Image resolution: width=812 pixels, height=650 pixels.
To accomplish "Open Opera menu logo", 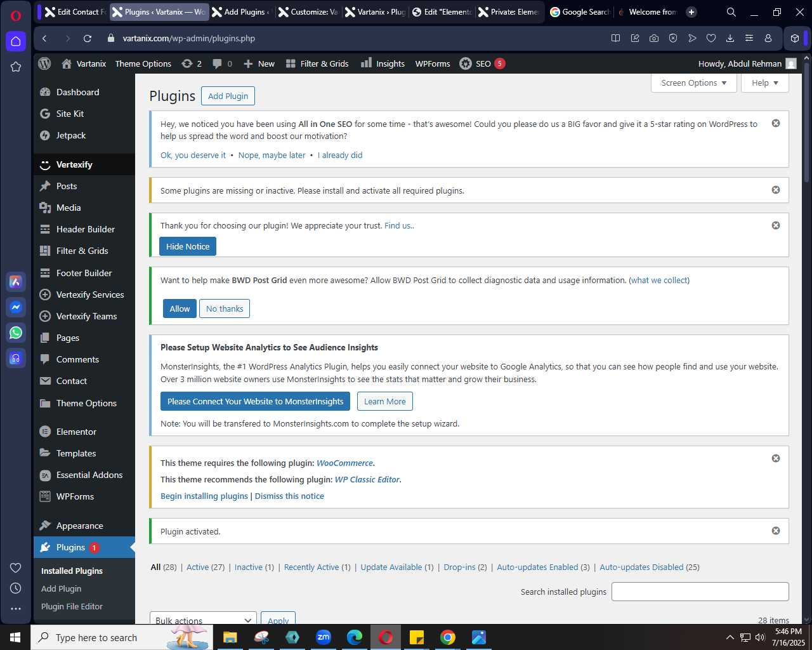I will coord(16,16).
